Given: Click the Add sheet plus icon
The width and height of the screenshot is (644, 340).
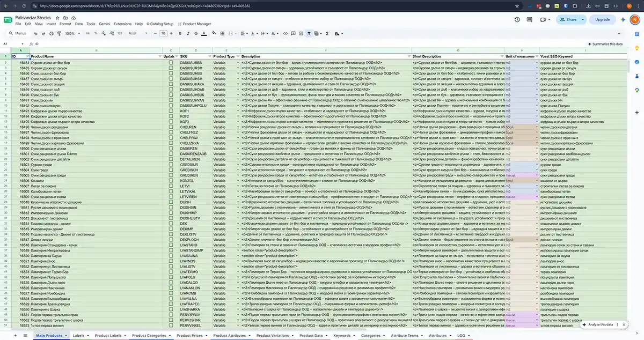Looking at the screenshot, I should point(16,335).
